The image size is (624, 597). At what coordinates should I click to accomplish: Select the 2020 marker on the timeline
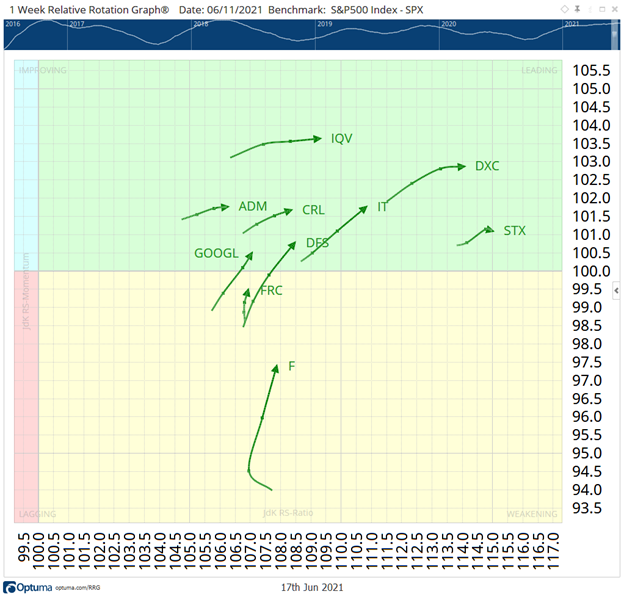[x=448, y=24]
